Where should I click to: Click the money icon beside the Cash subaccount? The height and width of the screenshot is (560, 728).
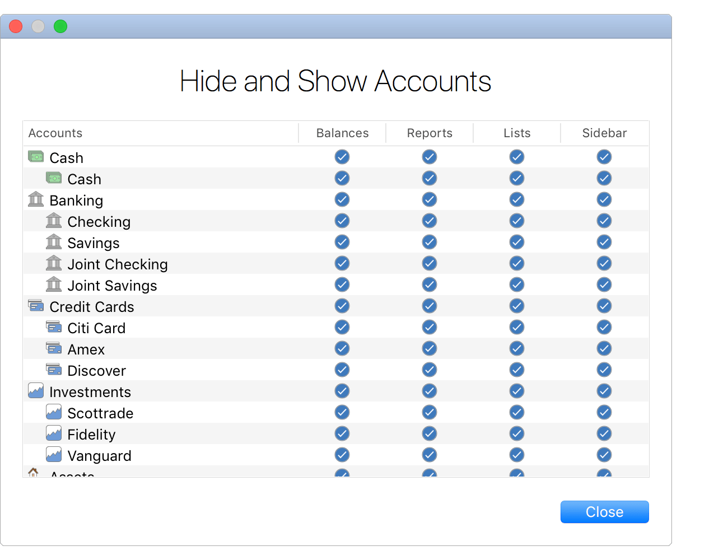click(54, 178)
